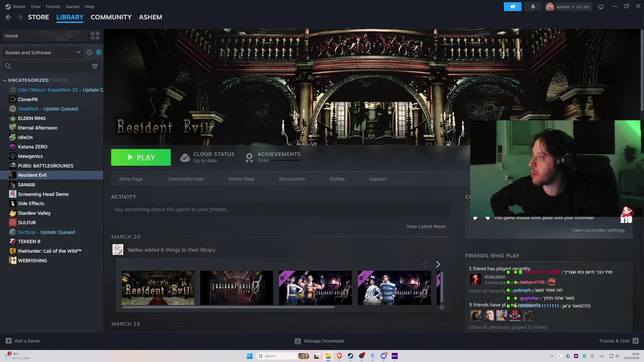The image size is (644, 362).
Task: Open the Friends menu
Action: tap(53, 7)
